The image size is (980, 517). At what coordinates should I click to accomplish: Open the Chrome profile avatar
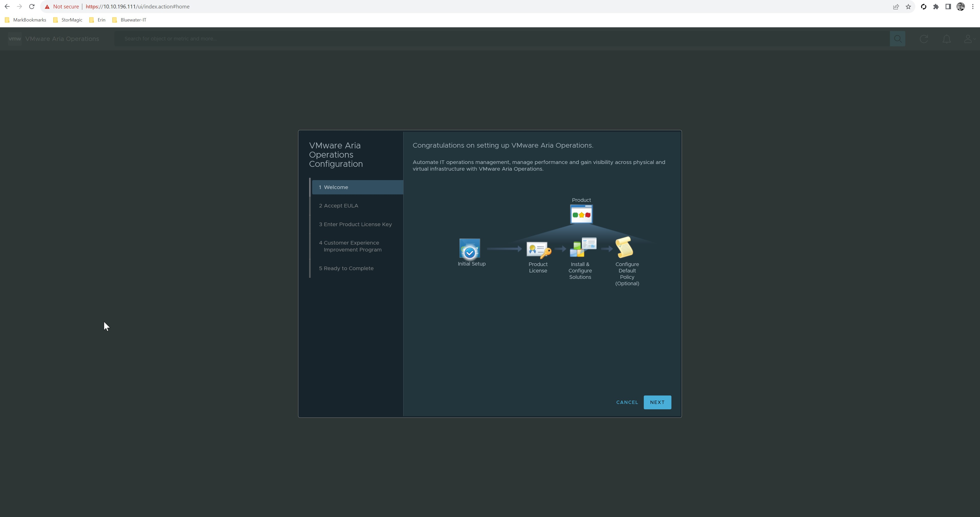point(961,6)
